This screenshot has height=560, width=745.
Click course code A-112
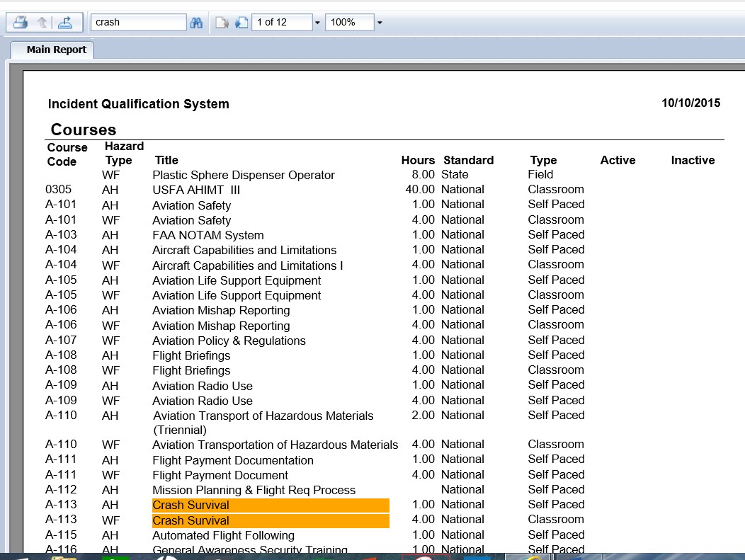[x=61, y=489]
